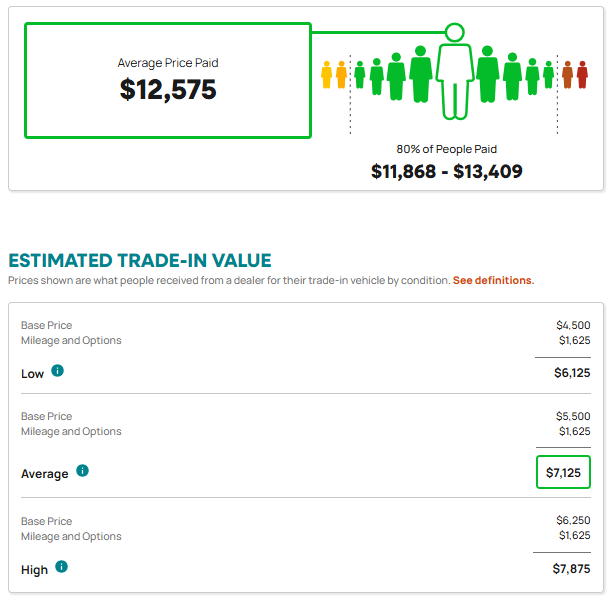Click the Average row label
The width and height of the screenshot is (614, 605).
click(45, 474)
